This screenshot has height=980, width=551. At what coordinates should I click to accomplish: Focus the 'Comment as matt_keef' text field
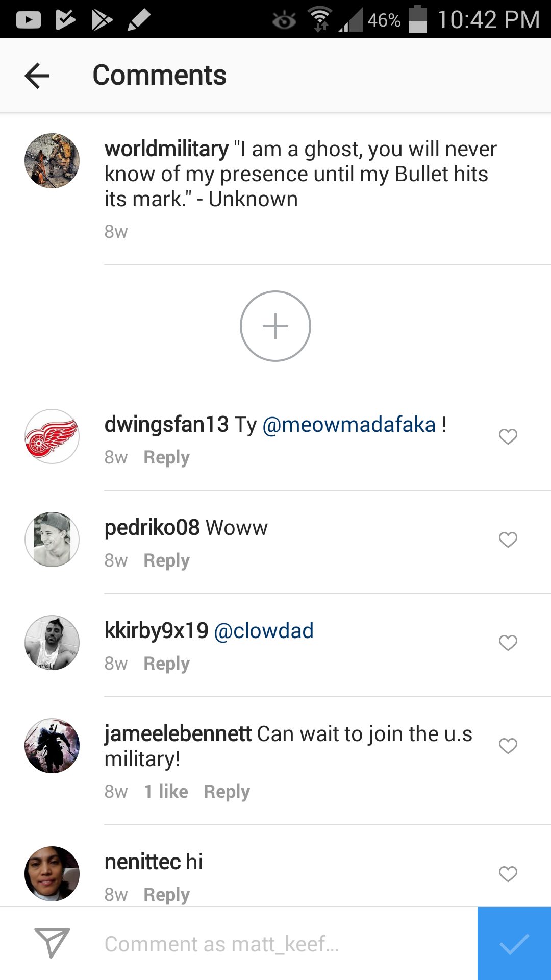point(286,944)
